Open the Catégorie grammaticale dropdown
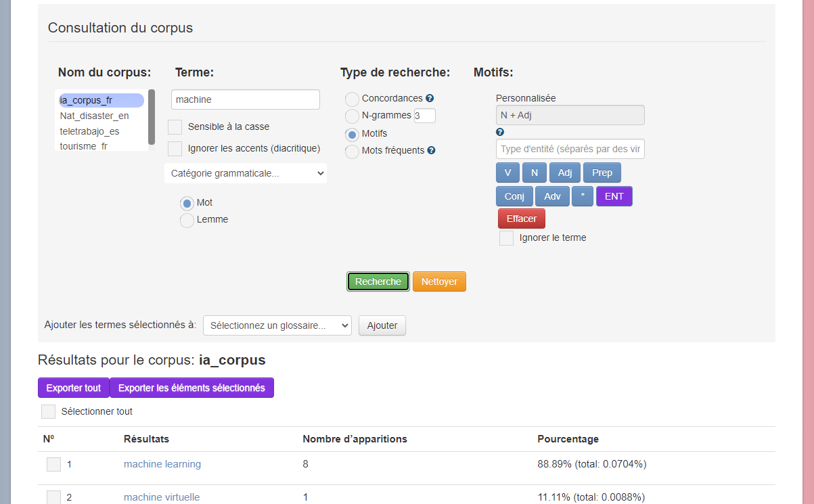This screenshot has height=504, width=814. click(x=245, y=173)
